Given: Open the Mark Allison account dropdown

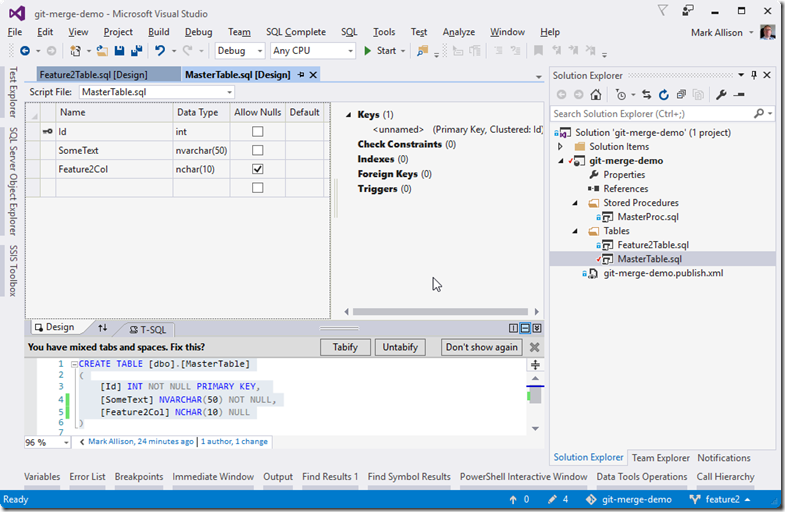Looking at the screenshot, I should (x=751, y=33).
